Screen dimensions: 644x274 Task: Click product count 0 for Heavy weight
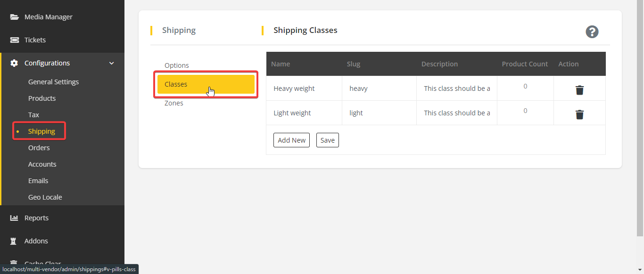pyautogui.click(x=525, y=86)
